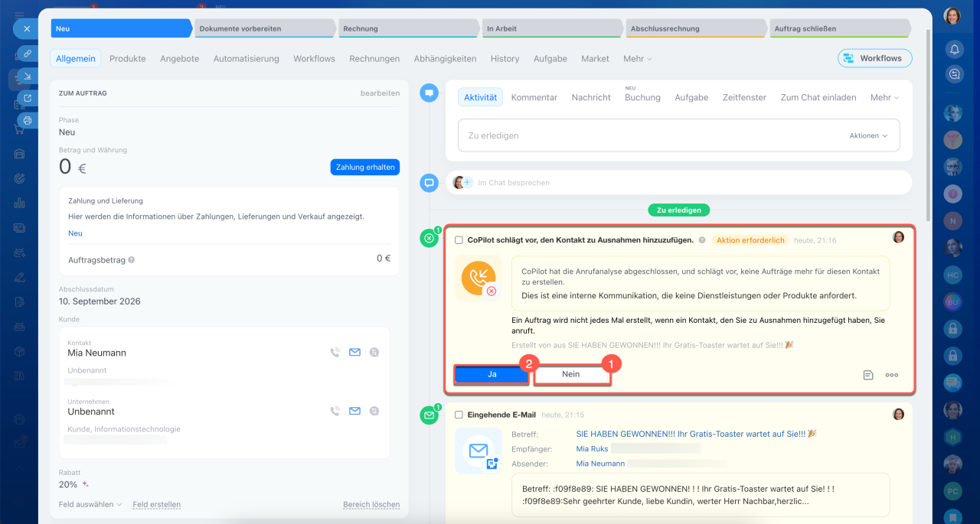Switch to the Produkte tab
Viewport: 980px width, 524px height.
tap(128, 58)
